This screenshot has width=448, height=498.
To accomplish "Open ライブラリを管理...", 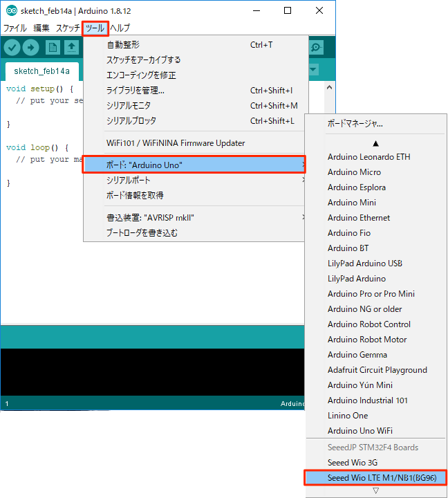I will pyautogui.click(x=194, y=90).
